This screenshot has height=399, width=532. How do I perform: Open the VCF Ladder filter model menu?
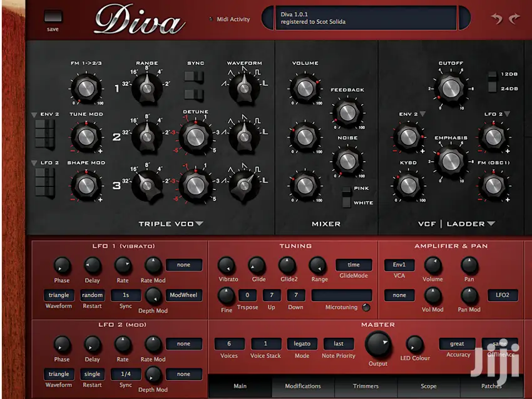tap(491, 223)
